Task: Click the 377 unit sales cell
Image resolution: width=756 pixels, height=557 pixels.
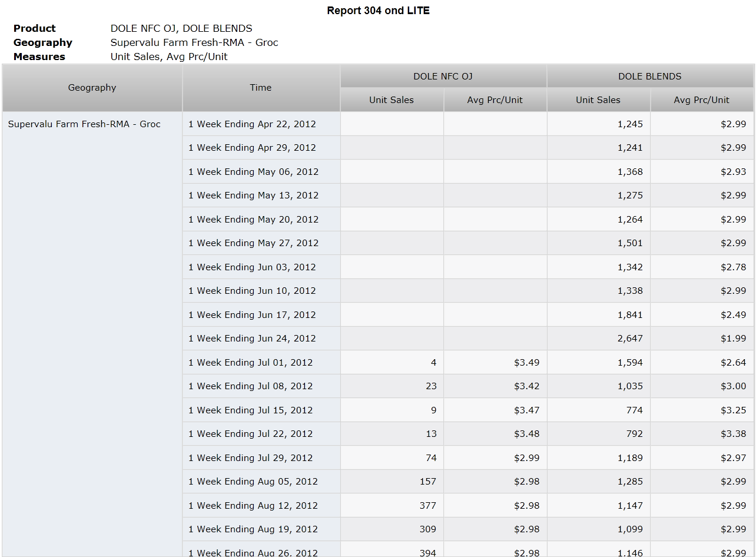Action: coord(392,506)
